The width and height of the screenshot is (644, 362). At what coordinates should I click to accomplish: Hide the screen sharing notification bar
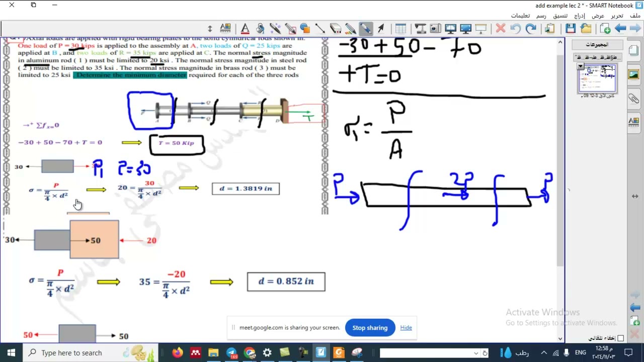coord(406,328)
